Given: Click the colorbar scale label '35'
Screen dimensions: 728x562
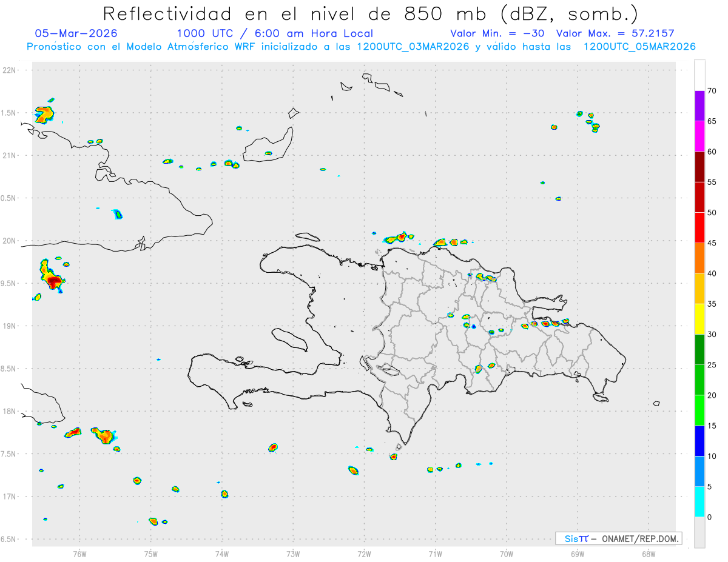Looking at the screenshot, I should pos(712,304).
